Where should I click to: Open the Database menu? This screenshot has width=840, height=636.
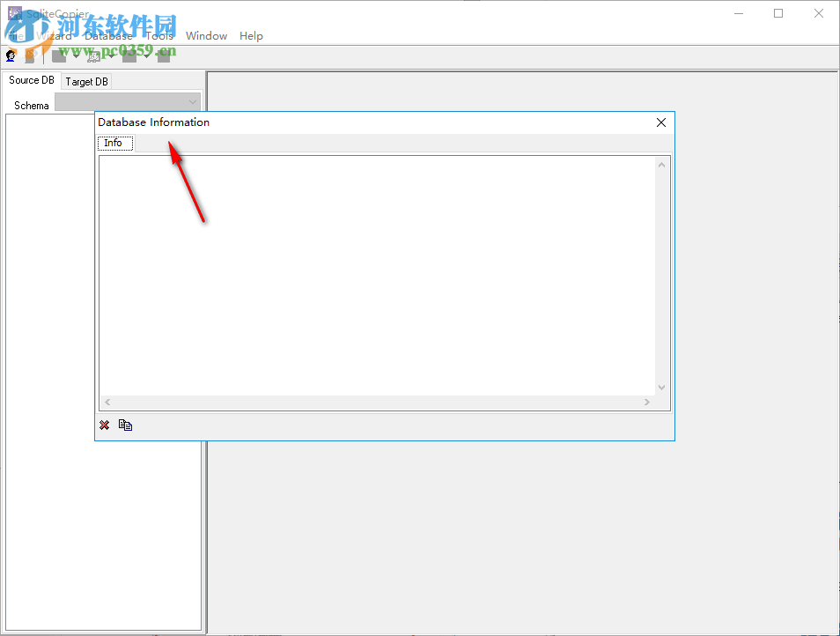[x=107, y=36]
